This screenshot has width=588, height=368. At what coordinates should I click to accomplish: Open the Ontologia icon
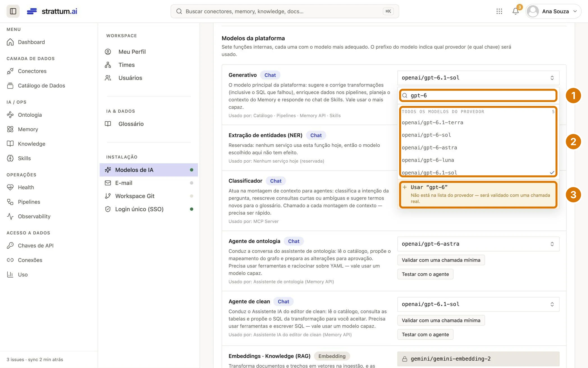(10, 115)
